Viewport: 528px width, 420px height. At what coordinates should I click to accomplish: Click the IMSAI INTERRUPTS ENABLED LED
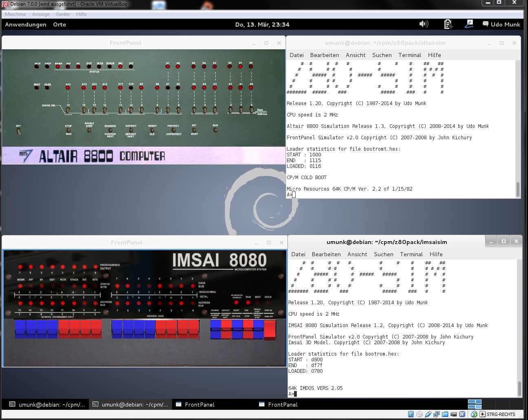click(x=236, y=303)
